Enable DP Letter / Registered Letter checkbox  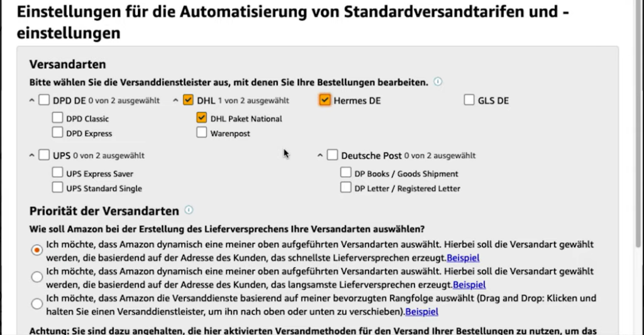pyautogui.click(x=346, y=188)
